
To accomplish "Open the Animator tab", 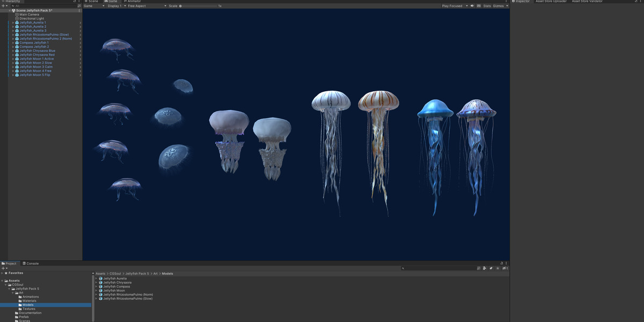I will (133, 2).
